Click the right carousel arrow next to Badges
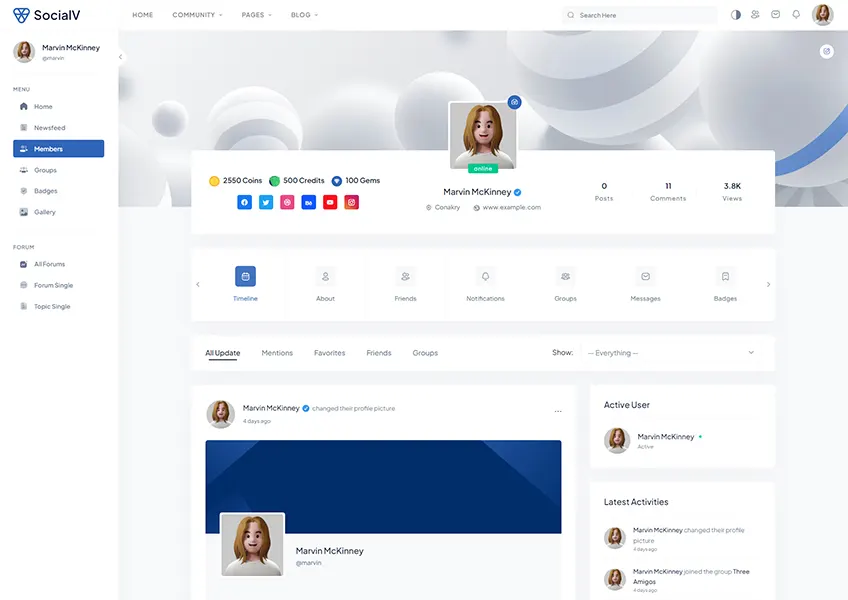 coord(768,284)
